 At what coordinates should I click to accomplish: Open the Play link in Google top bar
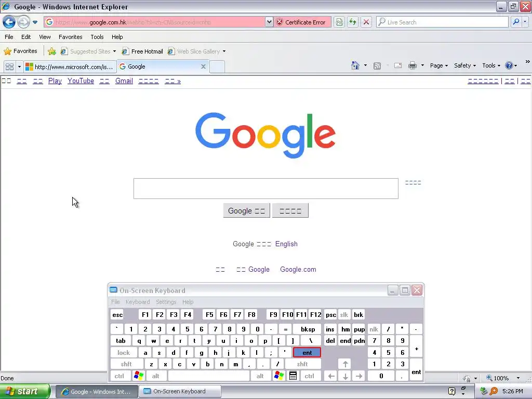(x=55, y=81)
